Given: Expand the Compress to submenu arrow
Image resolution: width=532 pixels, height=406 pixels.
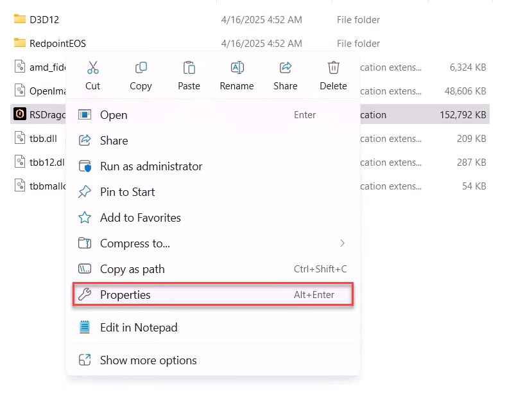Looking at the screenshot, I should [x=342, y=243].
